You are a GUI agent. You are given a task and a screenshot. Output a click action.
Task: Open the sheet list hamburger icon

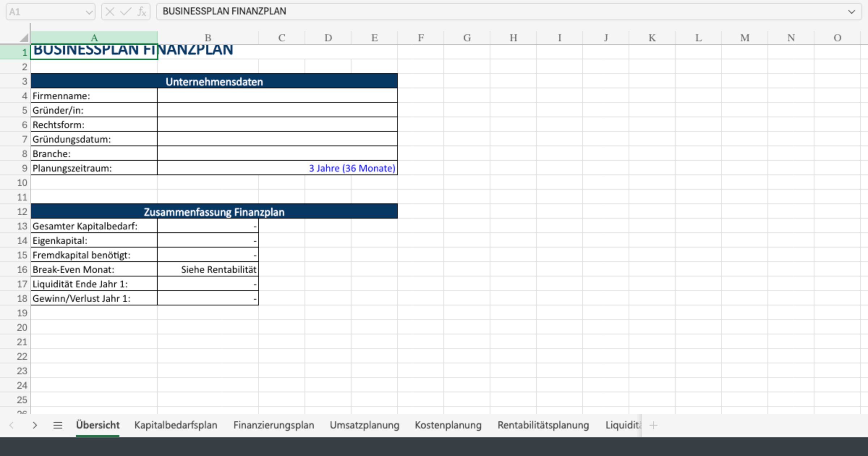58,425
